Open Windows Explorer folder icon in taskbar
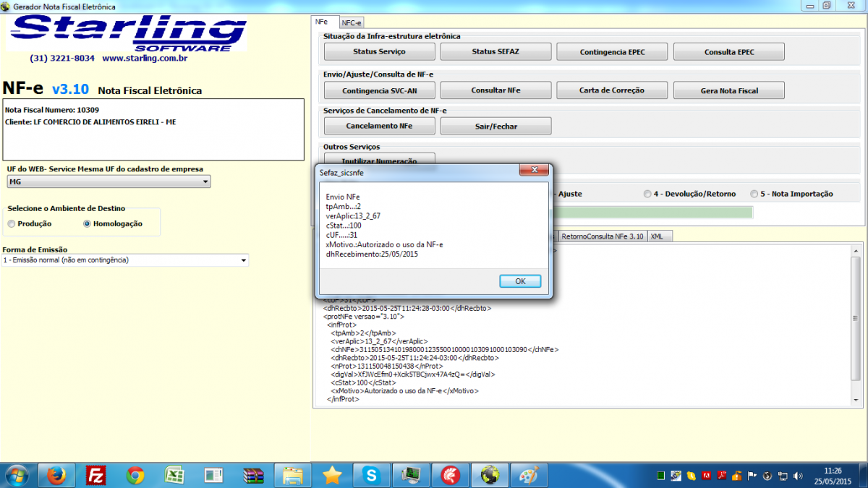This screenshot has height=488, width=868. pos(293,475)
